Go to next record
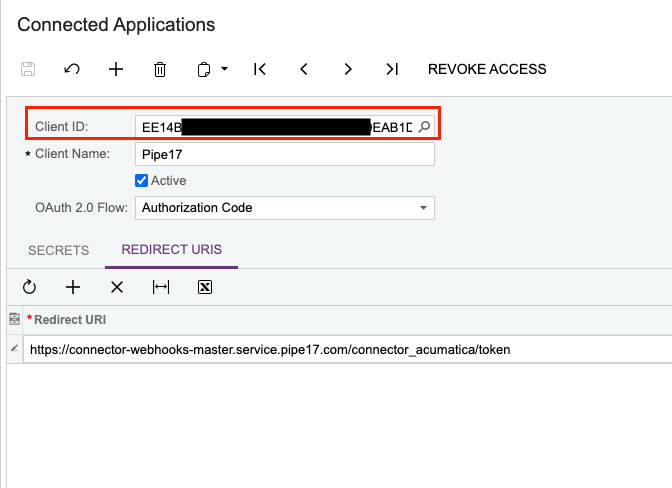Image resolution: width=672 pixels, height=488 pixels. (348, 69)
